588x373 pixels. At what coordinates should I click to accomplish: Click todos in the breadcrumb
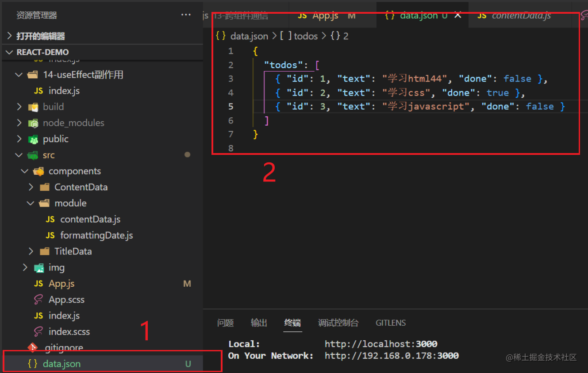(306, 36)
